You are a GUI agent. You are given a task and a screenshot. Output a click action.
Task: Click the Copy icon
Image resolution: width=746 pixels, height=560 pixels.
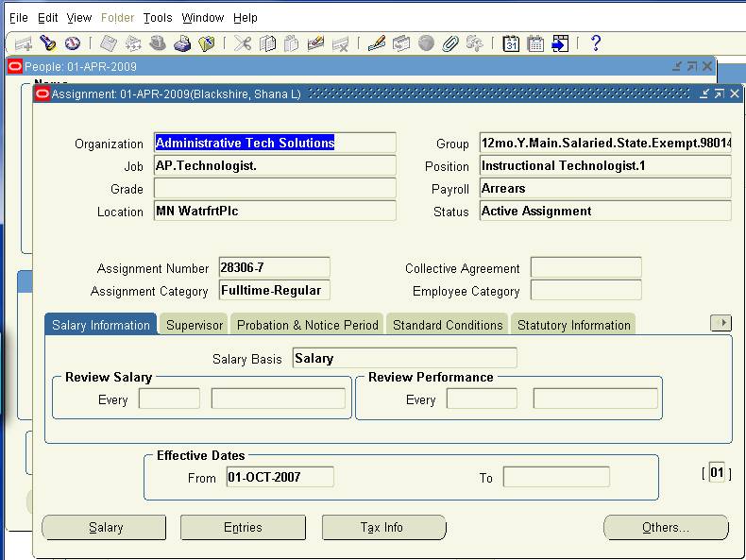(267, 43)
